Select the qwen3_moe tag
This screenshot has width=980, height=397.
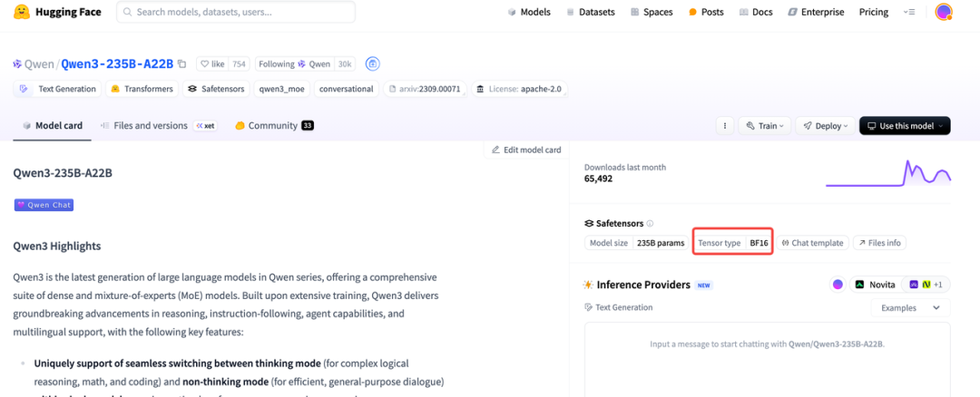(x=282, y=89)
